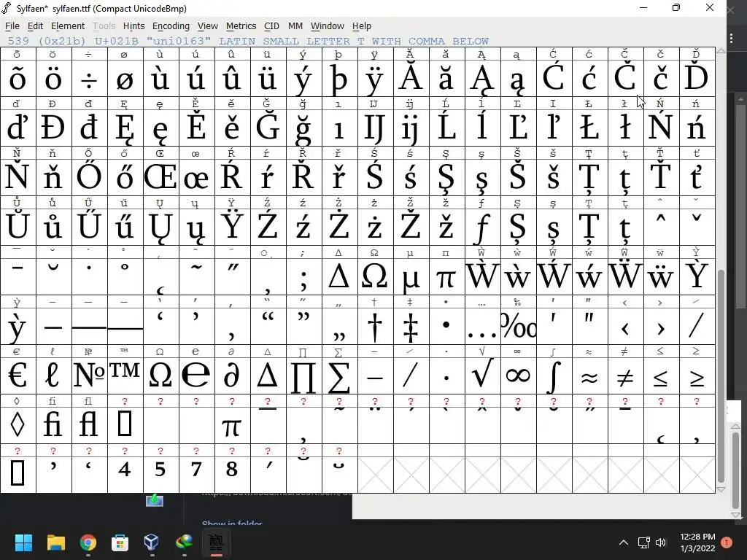Open the VirtualBox cube taskbar icon
The width and height of the screenshot is (747, 560).
pyautogui.click(x=152, y=542)
